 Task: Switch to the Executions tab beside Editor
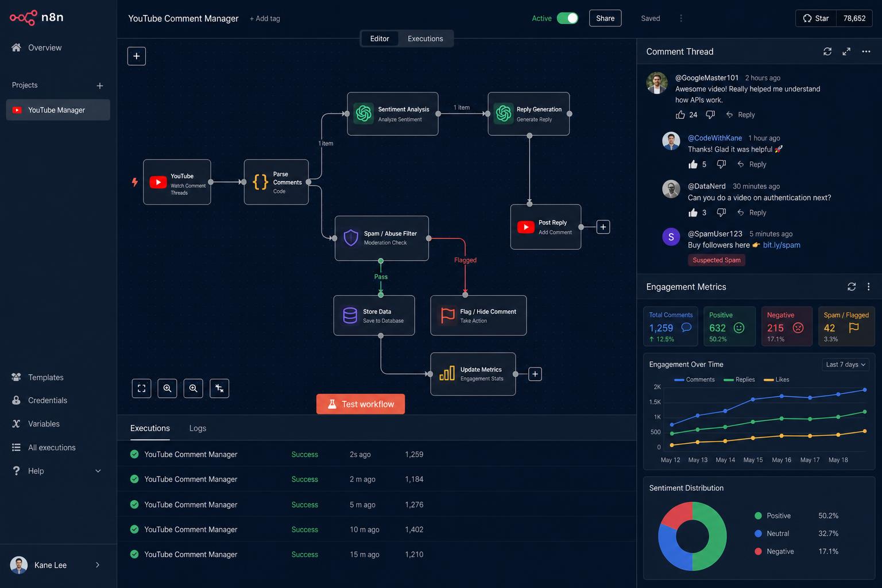tap(425, 38)
